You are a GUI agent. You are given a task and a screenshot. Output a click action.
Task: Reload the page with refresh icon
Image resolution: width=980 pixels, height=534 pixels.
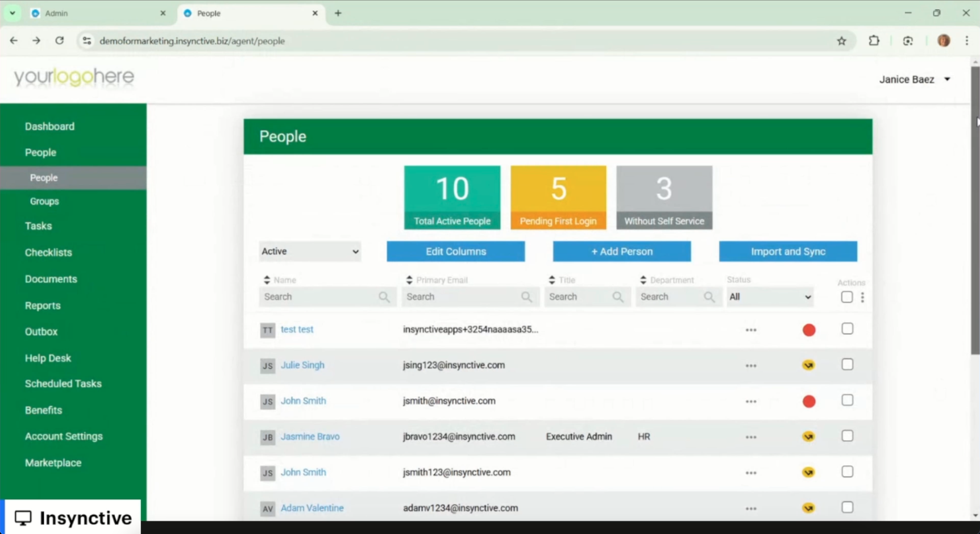59,41
